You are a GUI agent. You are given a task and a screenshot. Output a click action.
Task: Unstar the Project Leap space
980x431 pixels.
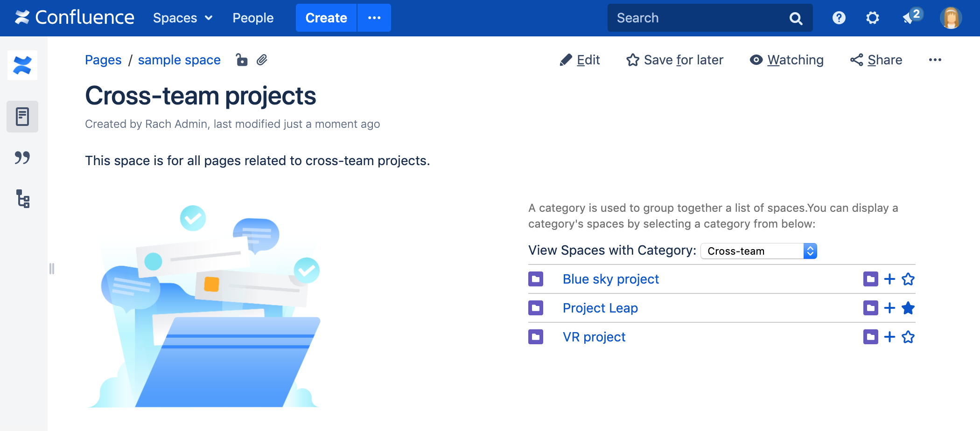[x=908, y=308]
